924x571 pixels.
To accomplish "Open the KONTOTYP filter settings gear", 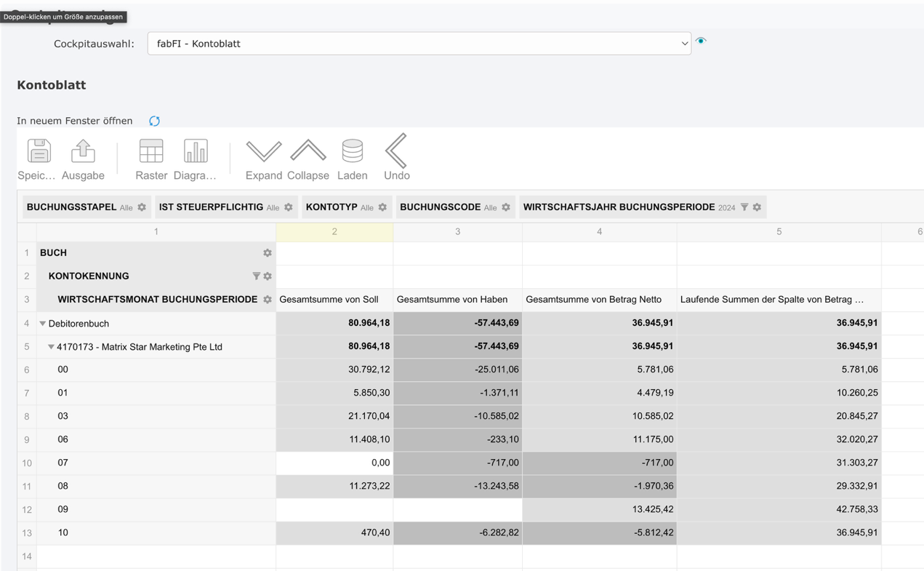I will 382,207.
